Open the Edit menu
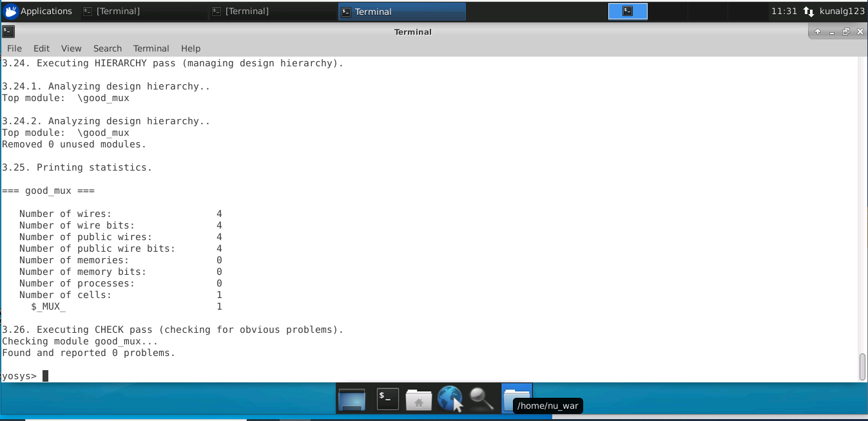Screen dimensions: 868x421 41,48
